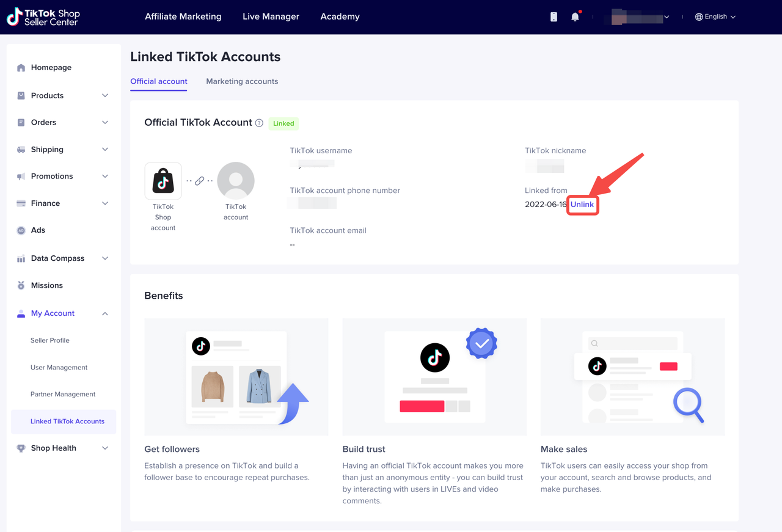Expand the Data Compass menu chevron

[x=105, y=258]
